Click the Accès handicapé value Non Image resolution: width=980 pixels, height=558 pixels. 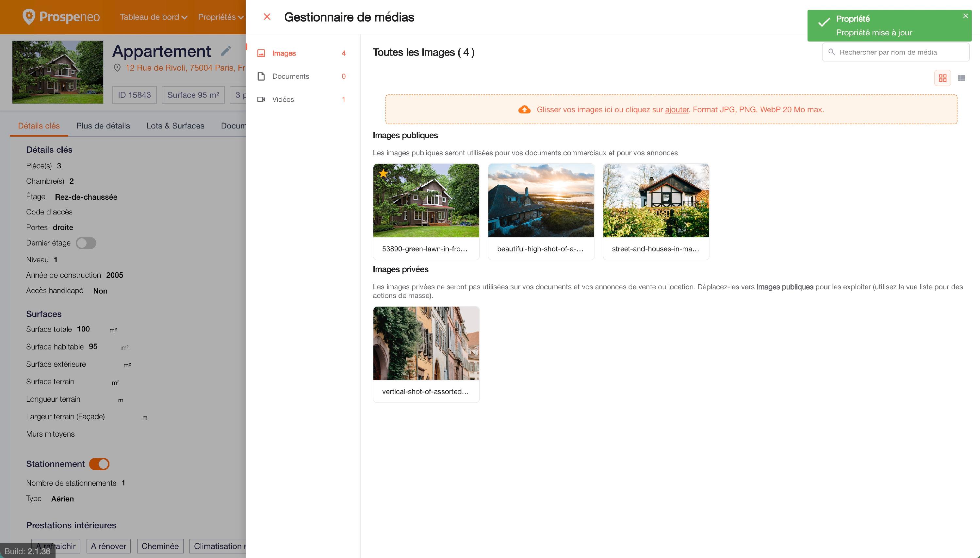click(100, 291)
